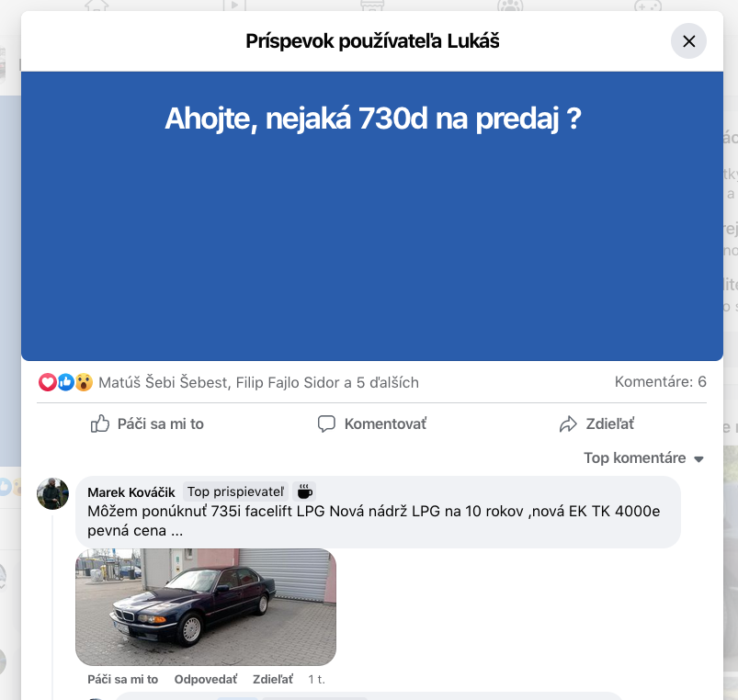Click the wow emoji reaction icon
This screenshot has height=700, width=738.
pos(84,382)
